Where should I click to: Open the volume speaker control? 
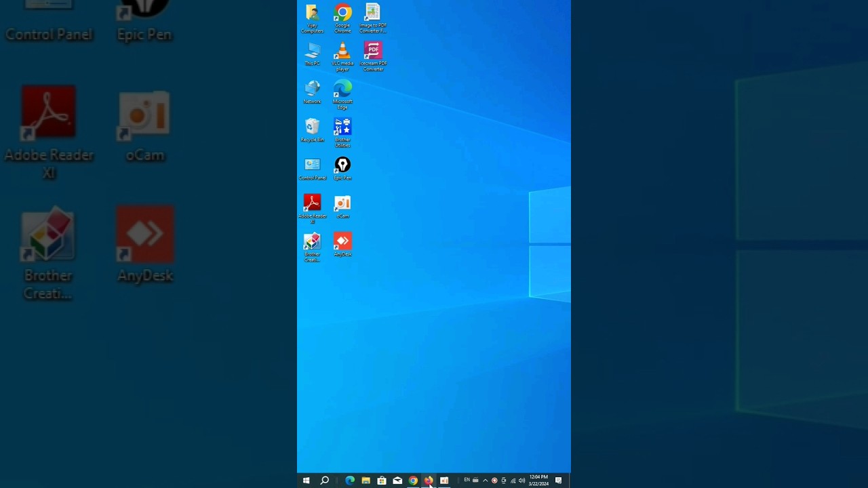[521, 481]
